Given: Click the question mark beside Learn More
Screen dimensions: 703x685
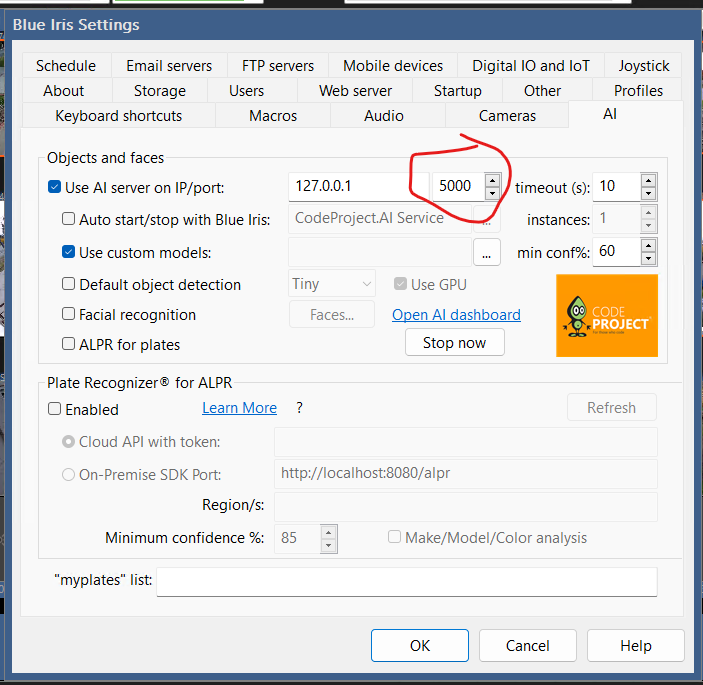Looking at the screenshot, I should coord(299,408).
